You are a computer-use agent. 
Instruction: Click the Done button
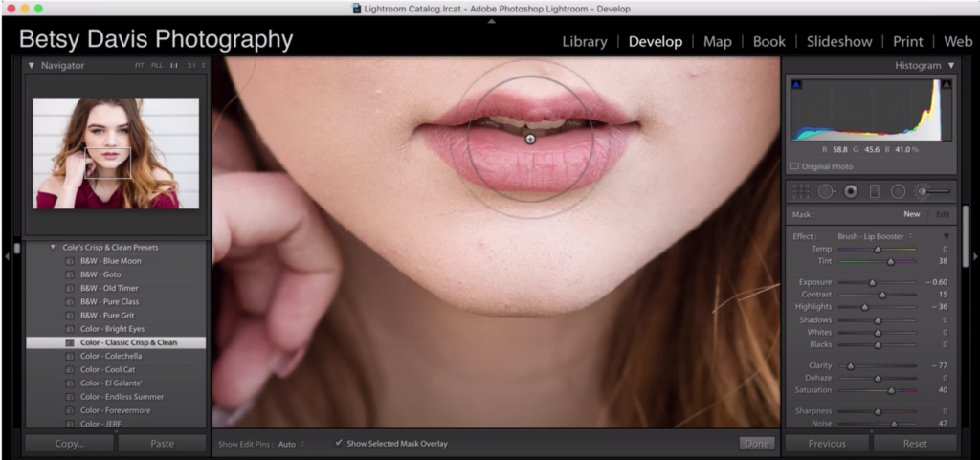(x=757, y=444)
